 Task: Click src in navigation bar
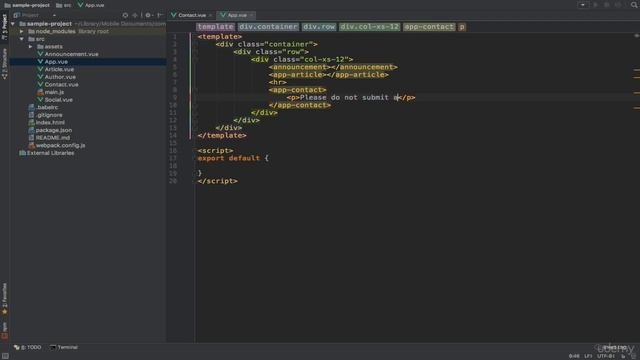[x=63, y=5]
